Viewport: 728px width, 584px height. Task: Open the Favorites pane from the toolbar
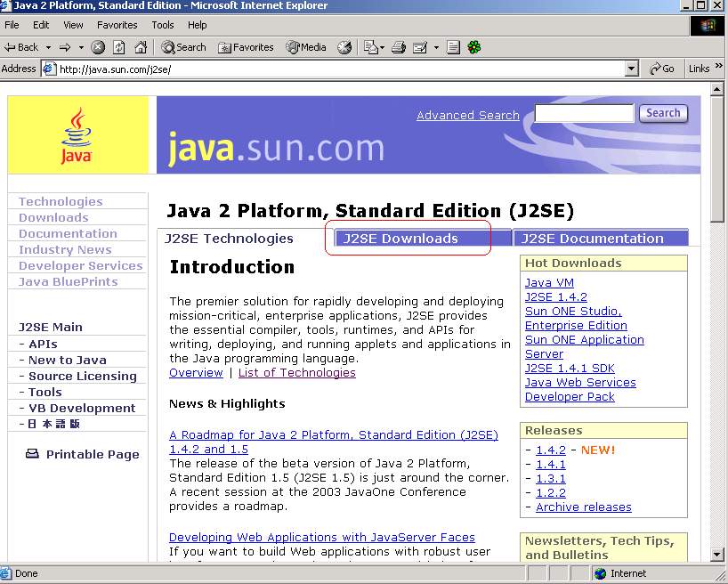tap(246, 47)
